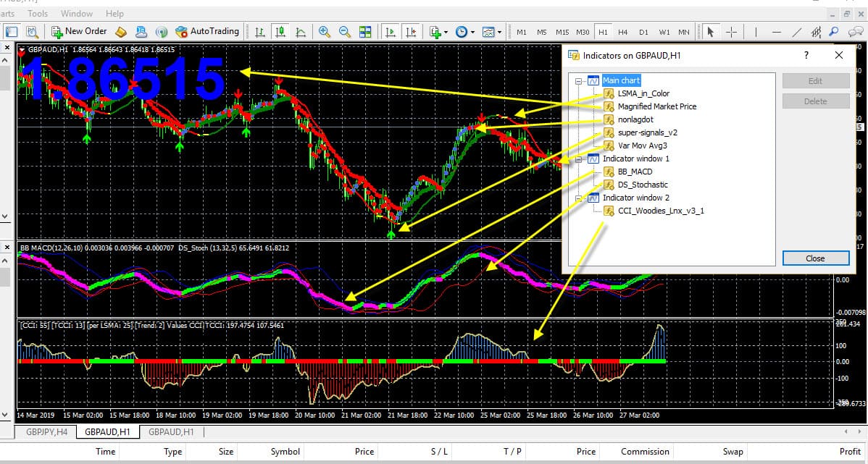
Task: Select the BB_MACD indicator entry
Action: coord(635,172)
